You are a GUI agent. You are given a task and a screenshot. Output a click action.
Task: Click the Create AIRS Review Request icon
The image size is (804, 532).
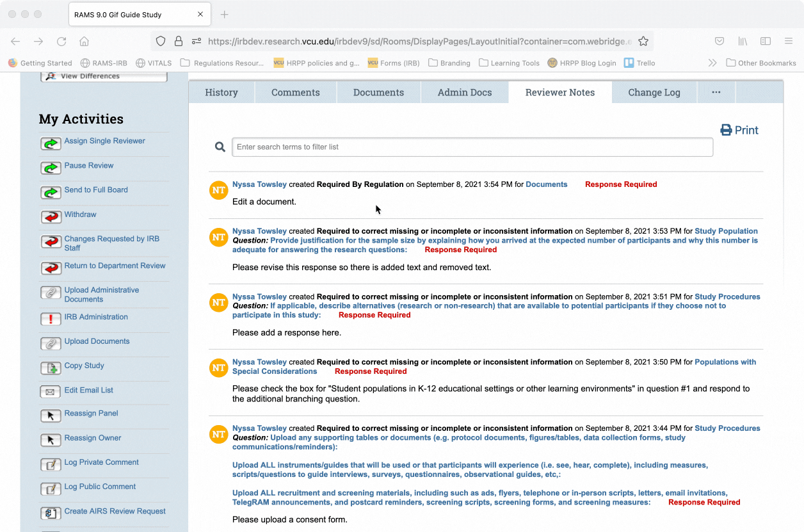click(51, 513)
